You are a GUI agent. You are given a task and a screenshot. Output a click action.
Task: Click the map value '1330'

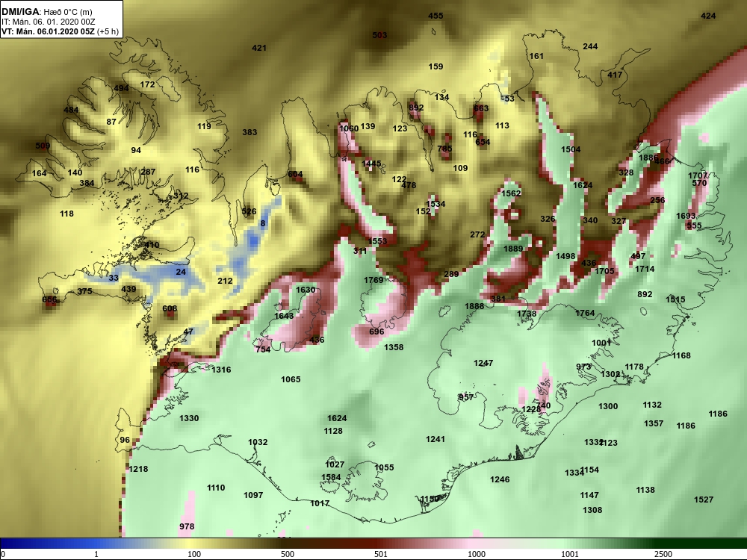pyautogui.click(x=189, y=419)
